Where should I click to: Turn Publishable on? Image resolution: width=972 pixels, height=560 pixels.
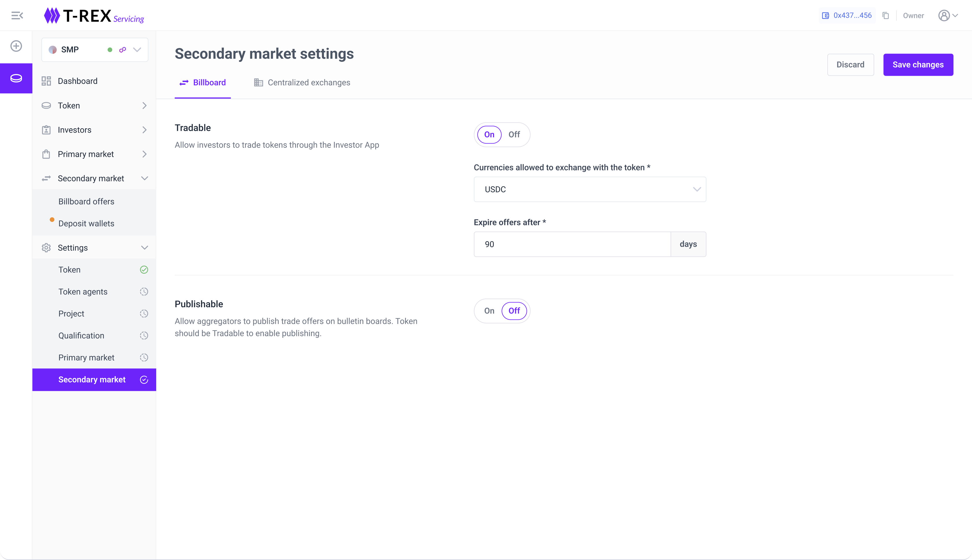tap(489, 311)
